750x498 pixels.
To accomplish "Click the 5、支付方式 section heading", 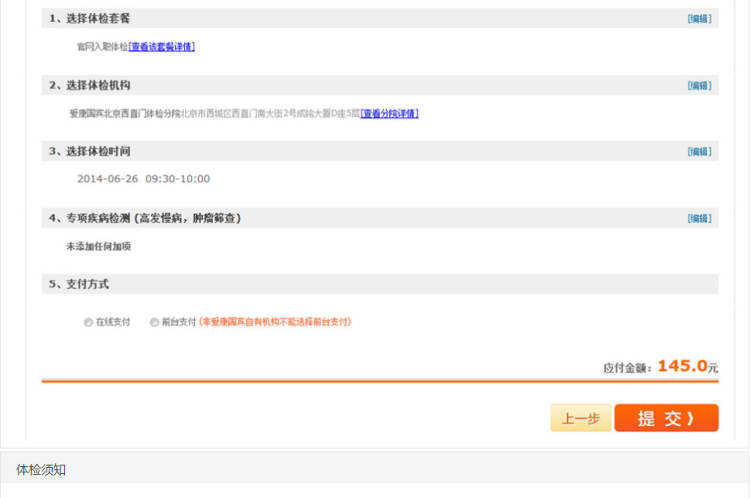I will (79, 285).
